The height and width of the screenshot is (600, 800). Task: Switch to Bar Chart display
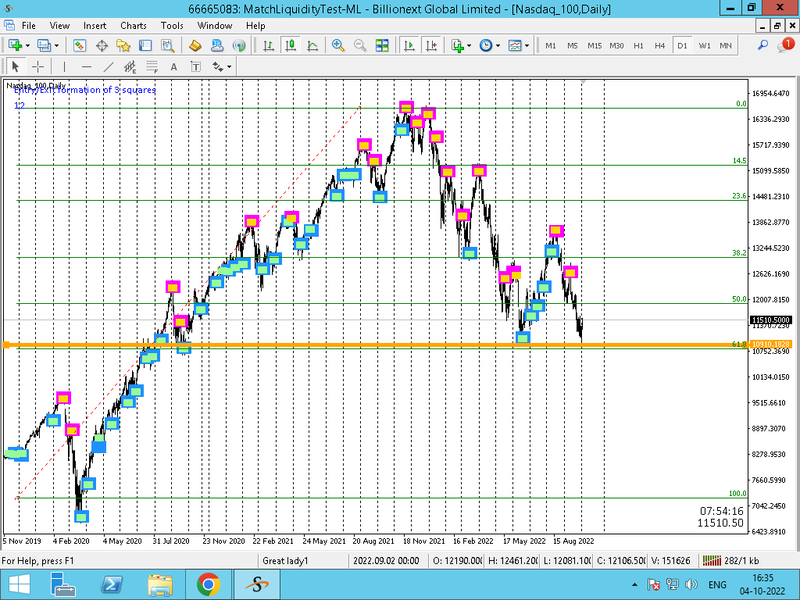[x=268, y=45]
